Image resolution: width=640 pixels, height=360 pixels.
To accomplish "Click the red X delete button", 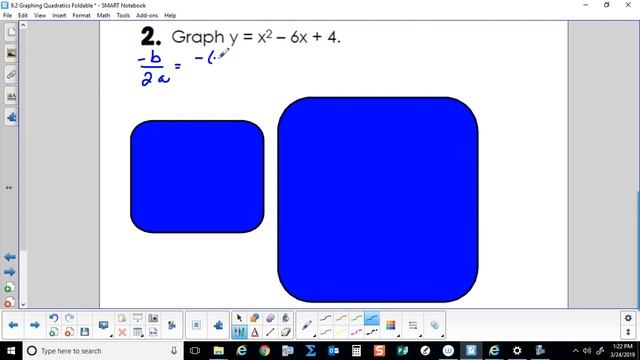I will (122, 332).
